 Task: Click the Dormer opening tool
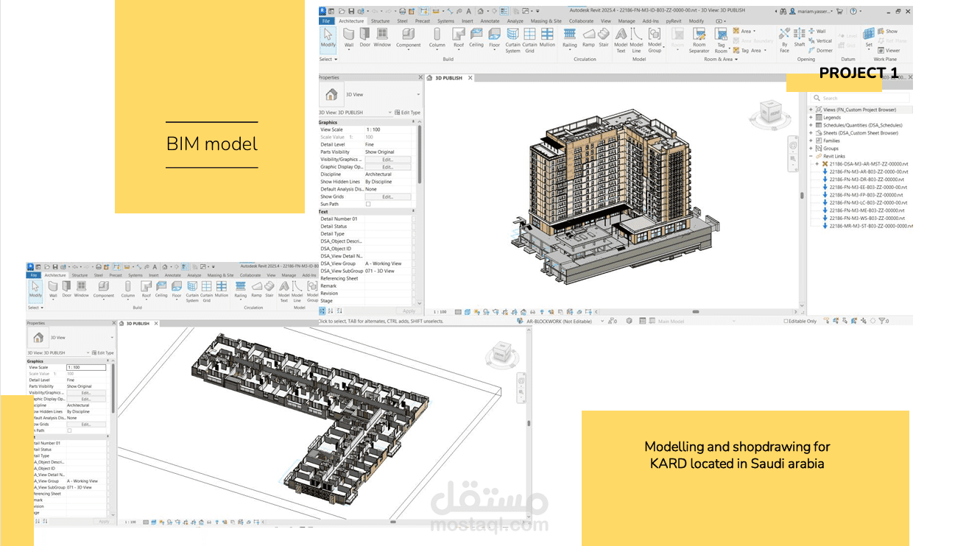(x=820, y=51)
